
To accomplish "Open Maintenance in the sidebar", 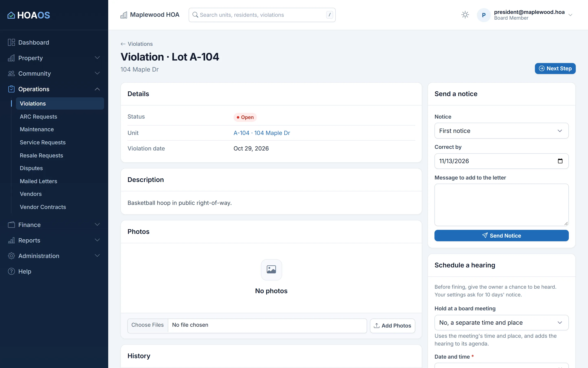I will coord(37,129).
